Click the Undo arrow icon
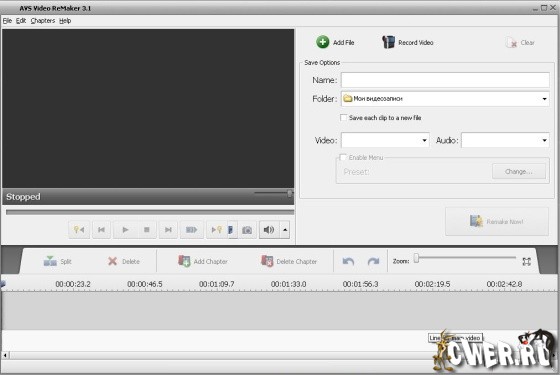The height and width of the screenshot is (375, 560). coord(348,261)
